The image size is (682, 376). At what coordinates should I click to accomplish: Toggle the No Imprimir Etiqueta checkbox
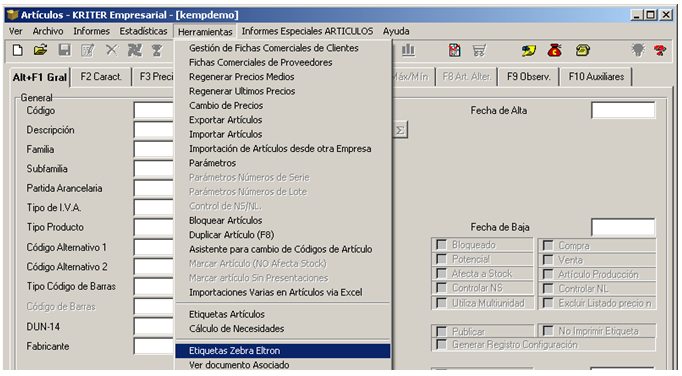coord(548,331)
